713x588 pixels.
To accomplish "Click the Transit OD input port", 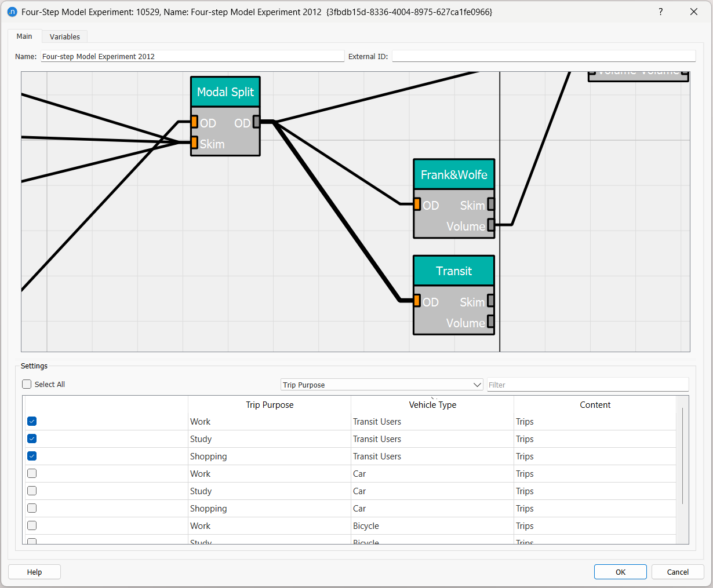I will (417, 300).
